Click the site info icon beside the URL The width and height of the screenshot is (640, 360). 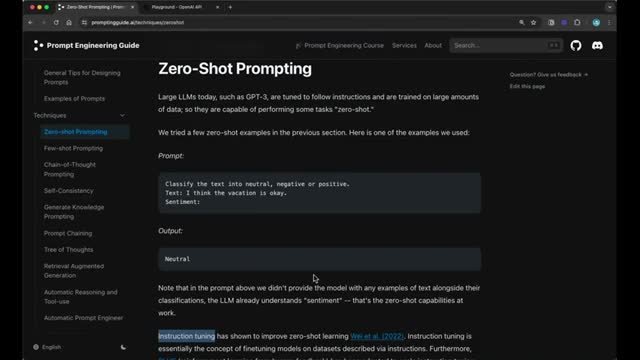coord(84,22)
